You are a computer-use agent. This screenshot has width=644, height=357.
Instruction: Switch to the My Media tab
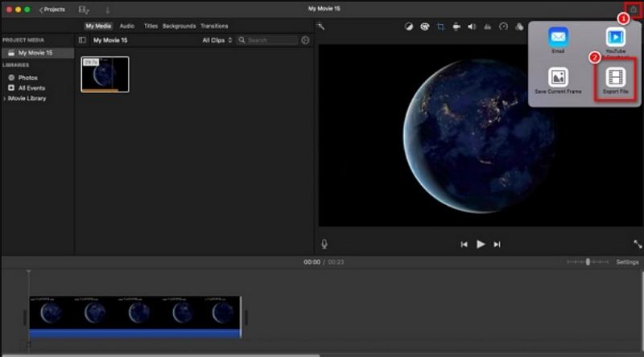tap(98, 26)
